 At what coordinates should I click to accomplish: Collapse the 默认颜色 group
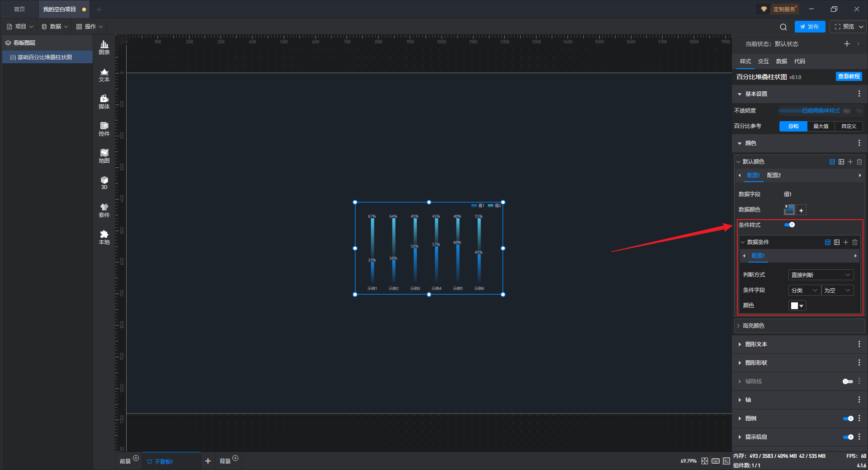click(738, 162)
